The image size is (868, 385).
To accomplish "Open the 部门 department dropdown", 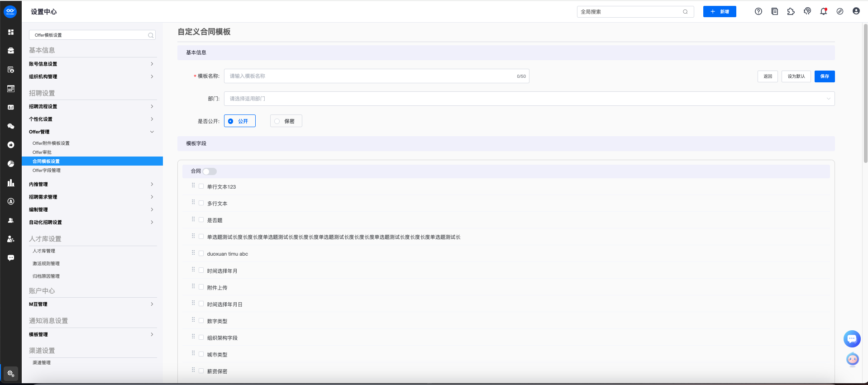I will (529, 99).
